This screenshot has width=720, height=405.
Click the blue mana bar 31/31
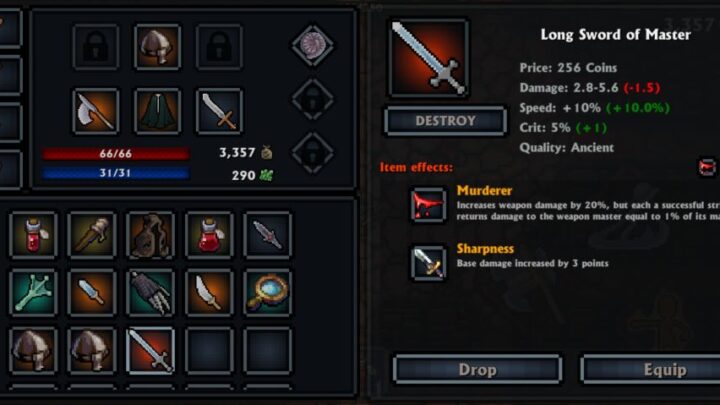click(x=116, y=173)
